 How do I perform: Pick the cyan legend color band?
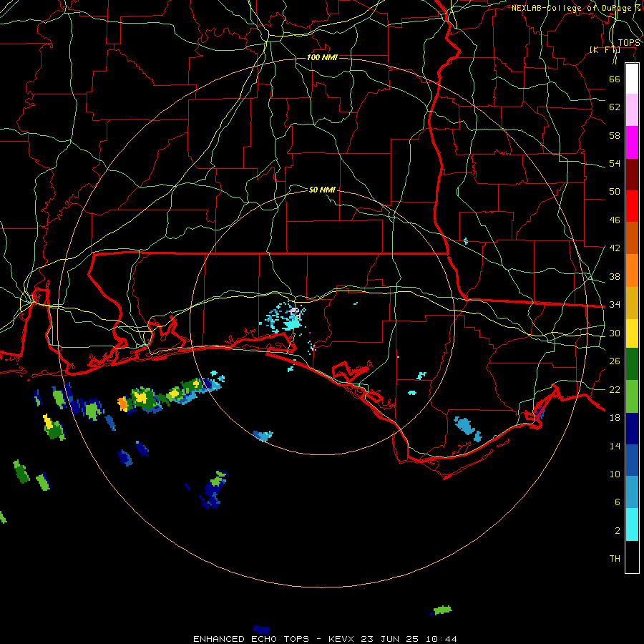(632, 525)
